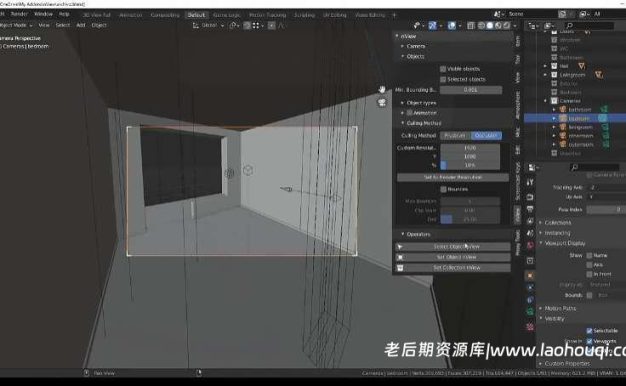This screenshot has width=626, height=386.
Task: Edit custom resolution X value 1920
Action: click(x=470, y=148)
